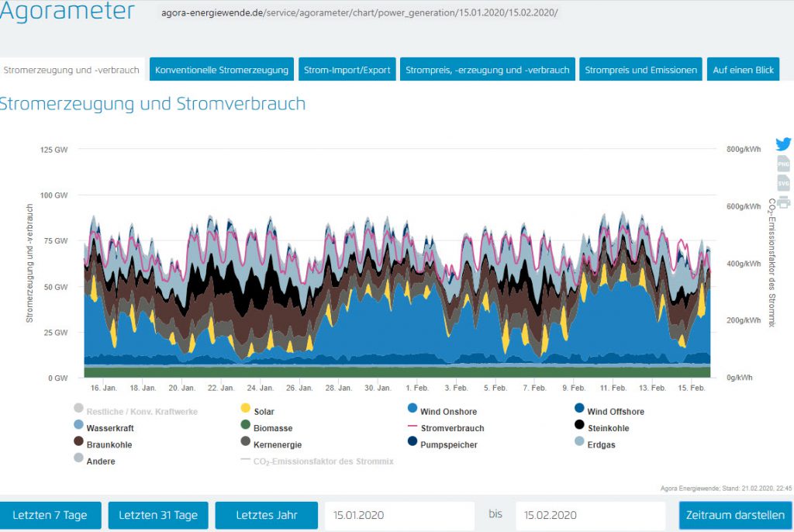The width and height of the screenshot is (794, 532).
Task: Download the chart as PNG
Action: click(x=783, y=164)
